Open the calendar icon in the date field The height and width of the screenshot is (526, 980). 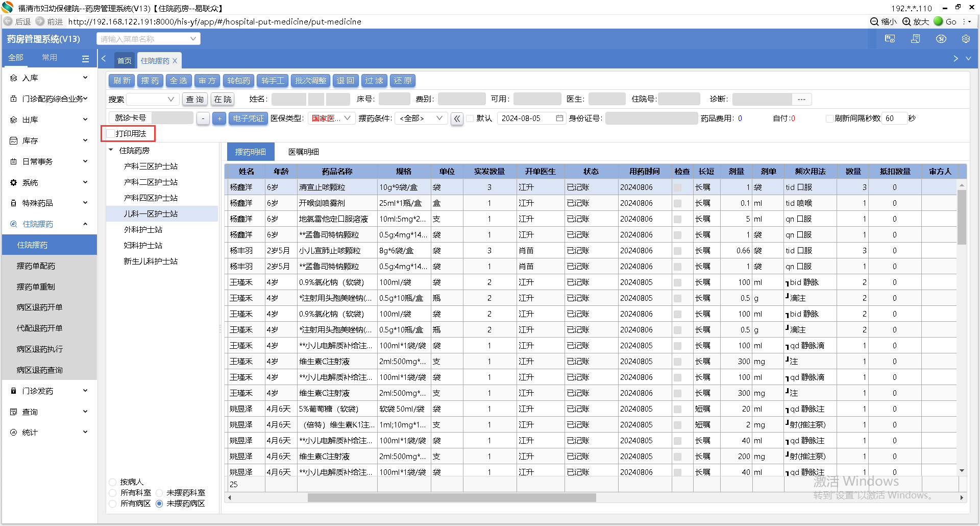[x=559, y=118]
